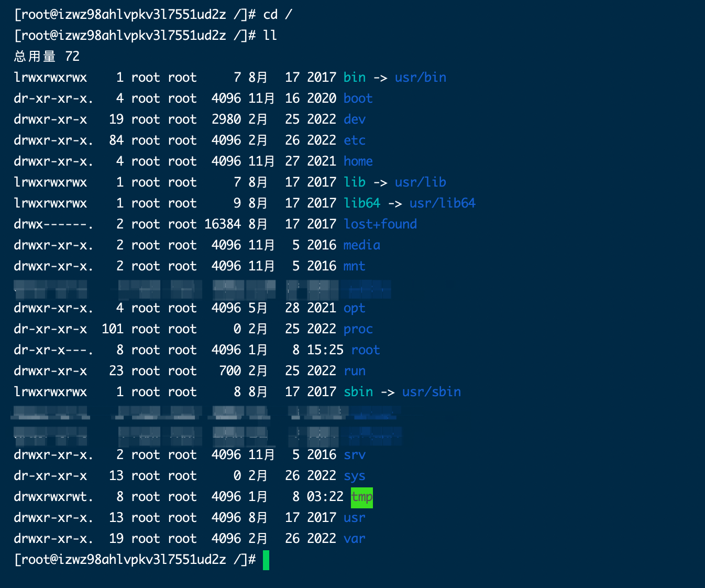Click the green highlighted 'tmp' directory
The width and height of the screenshot is (705, 588).
362,497
